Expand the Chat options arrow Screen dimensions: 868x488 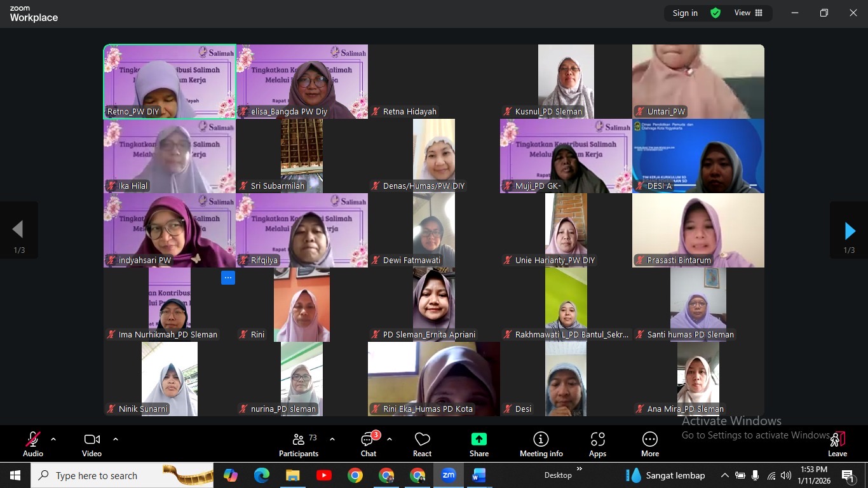389,439
